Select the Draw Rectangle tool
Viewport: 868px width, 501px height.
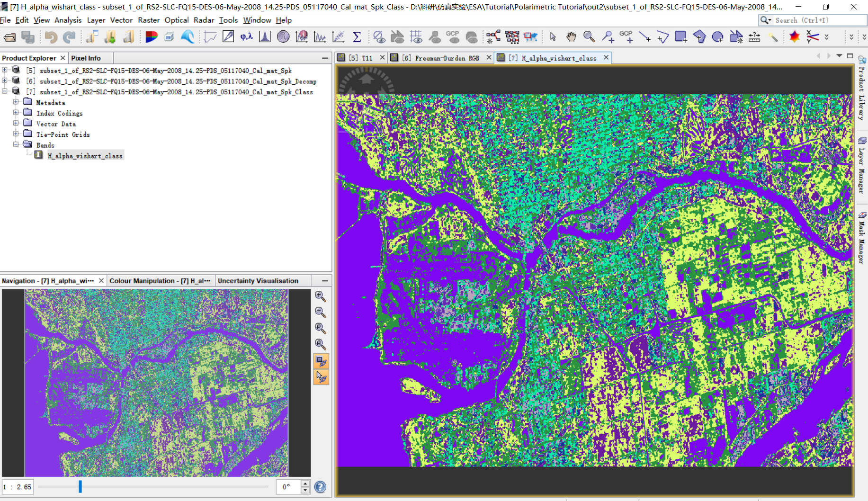pos(681,37)
